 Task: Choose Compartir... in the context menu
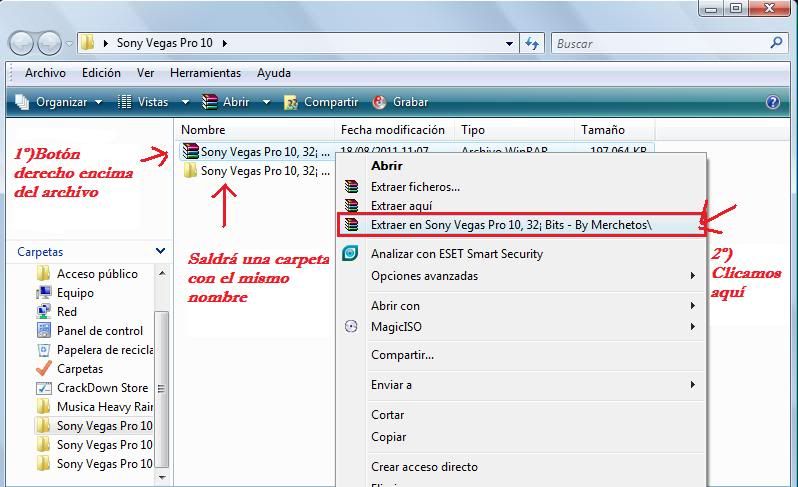tap(403, 355)
